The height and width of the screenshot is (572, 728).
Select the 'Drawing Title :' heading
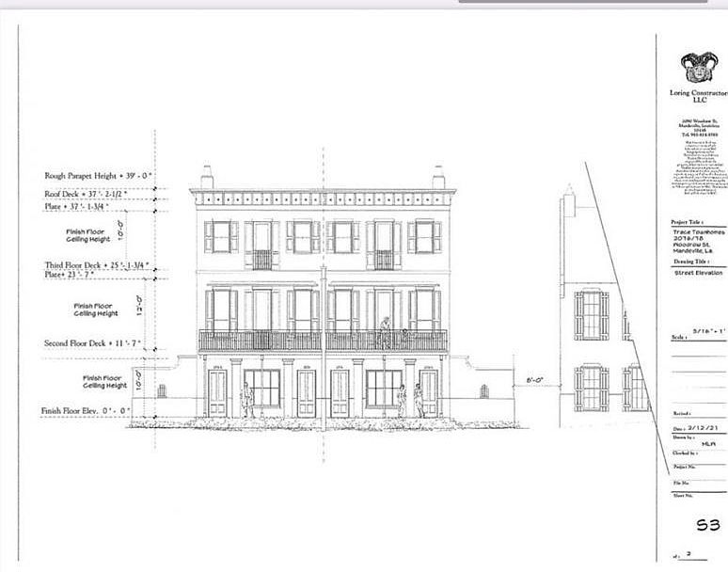point(691,262)
